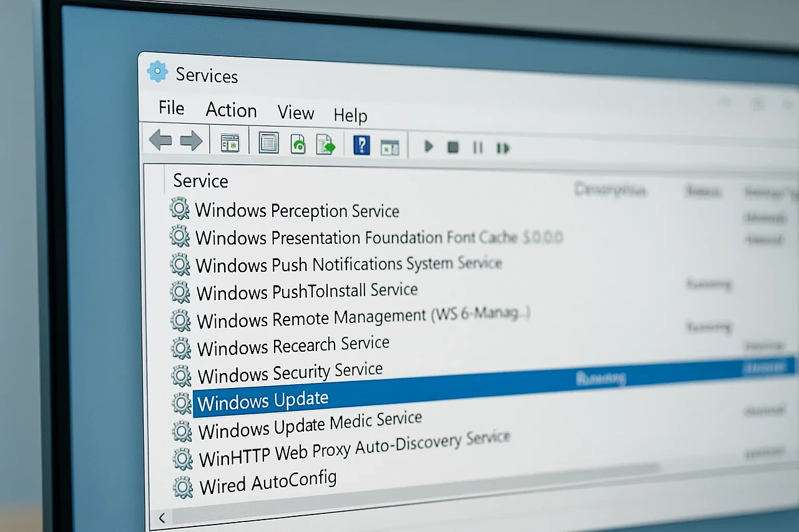This screenshot has width=799, height=532.
Task: Click the Running status in the Windows Update row
Action: click(599, 378)
